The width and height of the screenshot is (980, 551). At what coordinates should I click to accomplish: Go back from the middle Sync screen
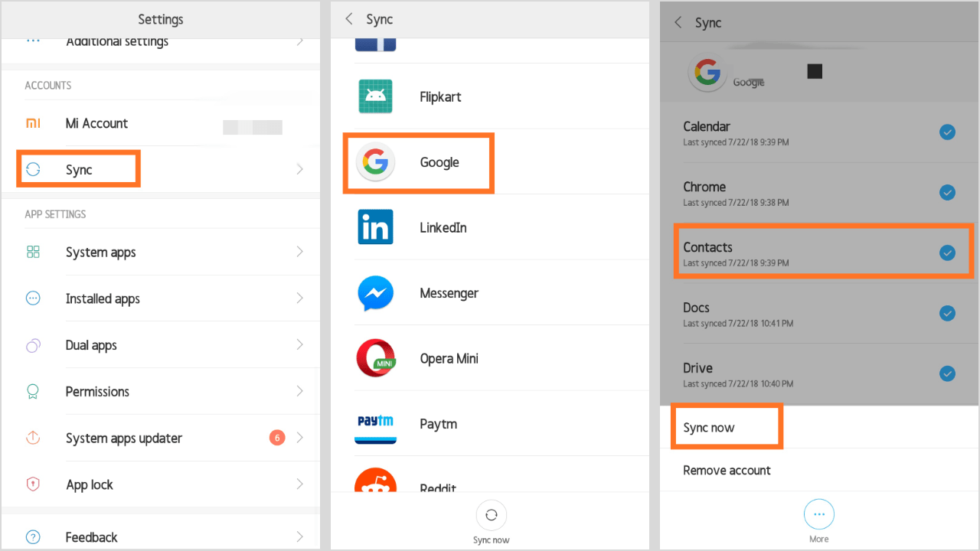[x=349, y=19]
